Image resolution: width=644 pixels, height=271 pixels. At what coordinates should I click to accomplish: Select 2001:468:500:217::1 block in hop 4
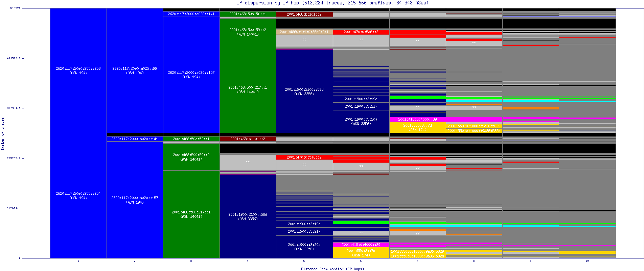tap(248, 89)
